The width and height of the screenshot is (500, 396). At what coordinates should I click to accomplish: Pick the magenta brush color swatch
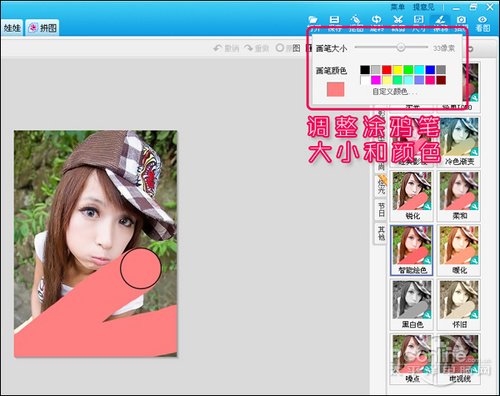(x=376, y=80)
